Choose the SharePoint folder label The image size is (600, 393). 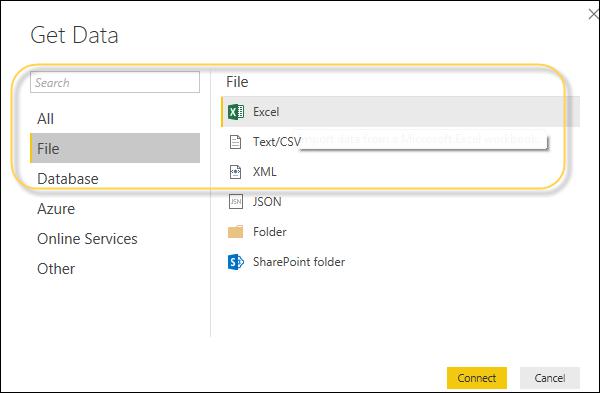click(299, 262)
